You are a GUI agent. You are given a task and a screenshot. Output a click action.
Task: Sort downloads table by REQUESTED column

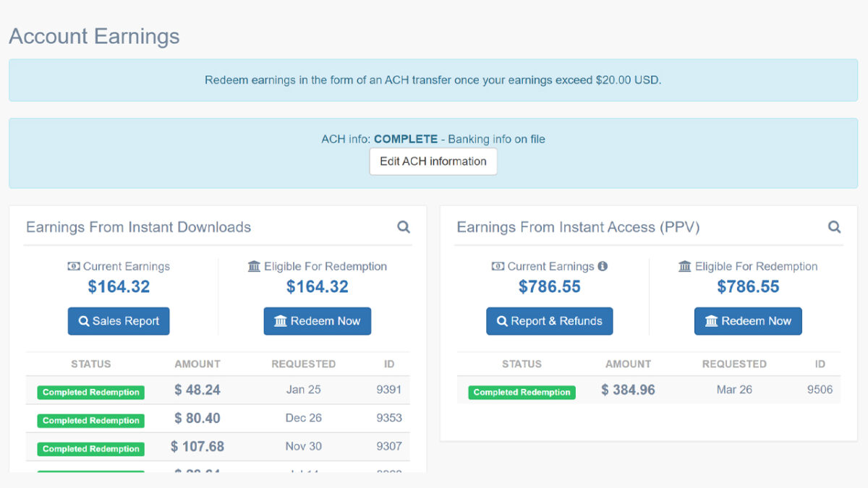[304, 364]
